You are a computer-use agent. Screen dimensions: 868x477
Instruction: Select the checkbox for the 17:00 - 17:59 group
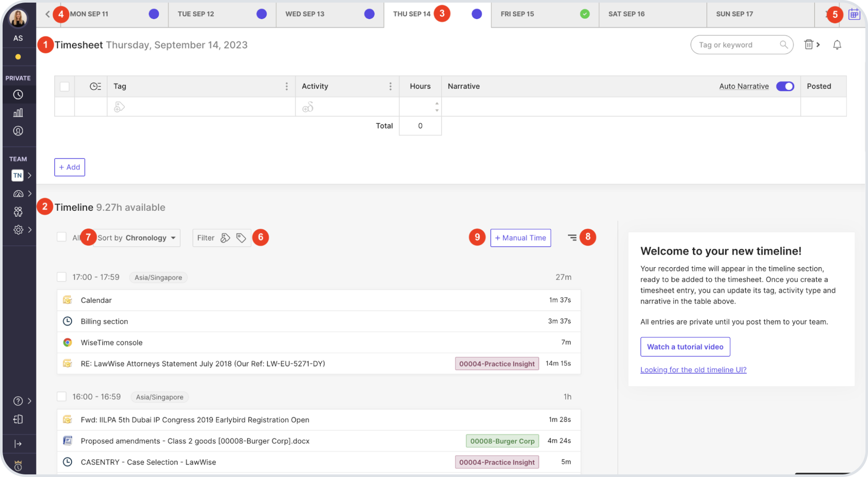click(61, 277)
